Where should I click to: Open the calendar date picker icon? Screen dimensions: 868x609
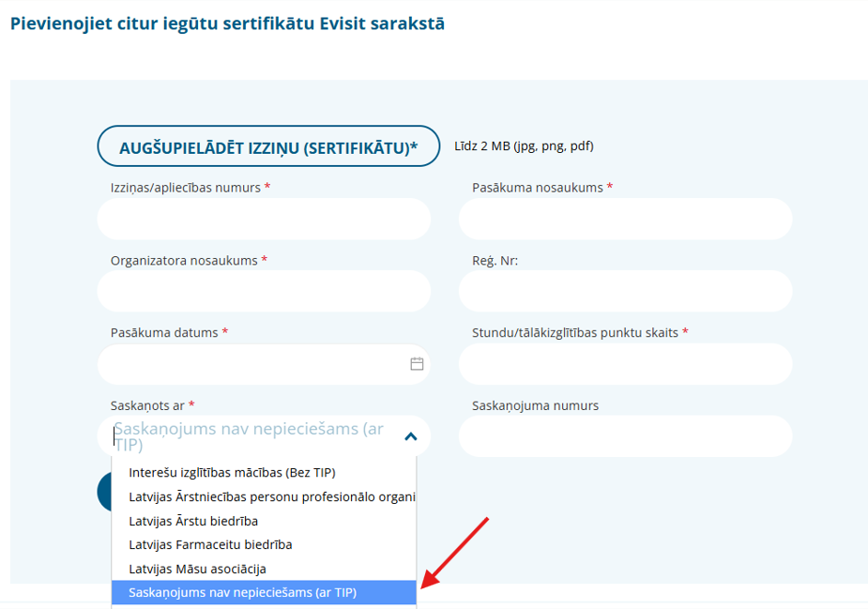[x=418, y=364]
